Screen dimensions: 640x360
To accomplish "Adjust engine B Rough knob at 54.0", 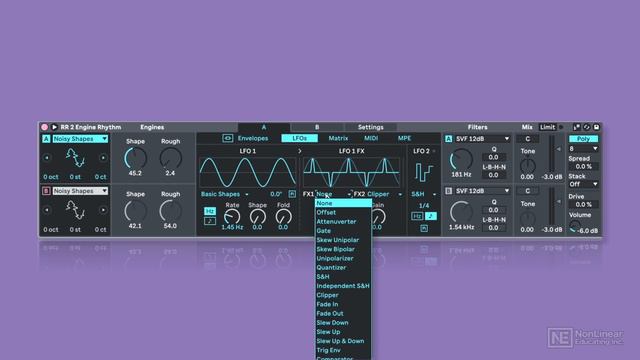I will [171, 211].
